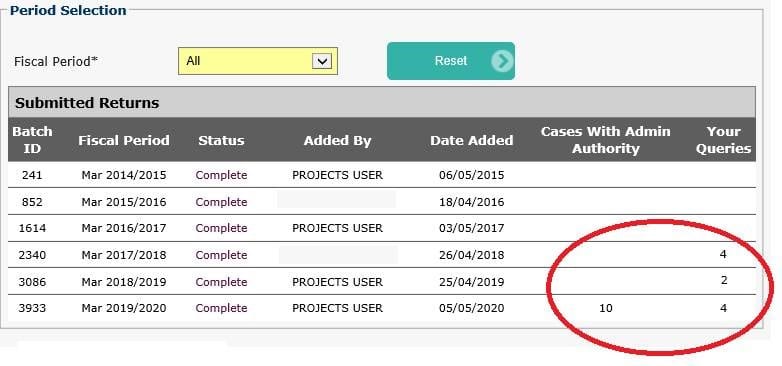The image size is (782, 366).
Task: Open Complete status for batch 1614
Action: [x=221, y=228]
